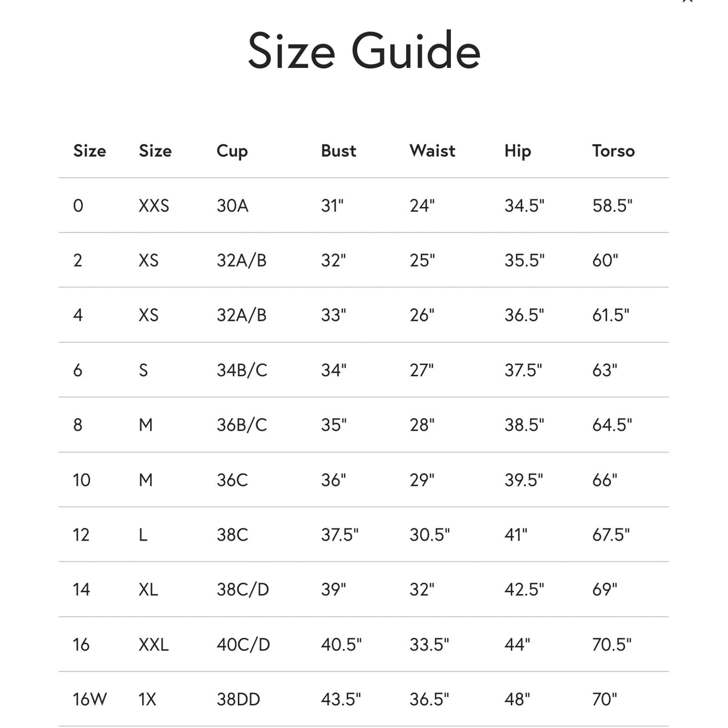Screen dimensions: 728x728
Task: Click the Bust column header
Action: [338, 151]
